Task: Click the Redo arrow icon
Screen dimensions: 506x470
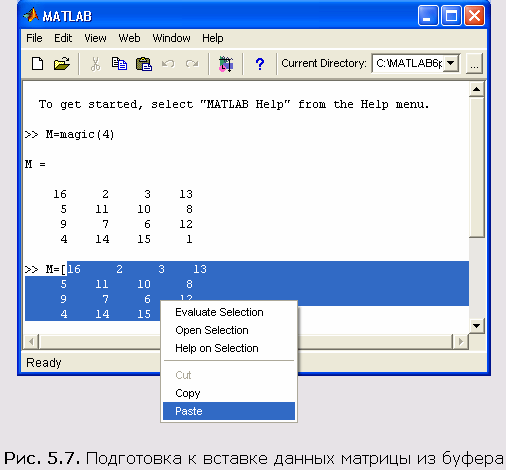Action: (192, 63)
